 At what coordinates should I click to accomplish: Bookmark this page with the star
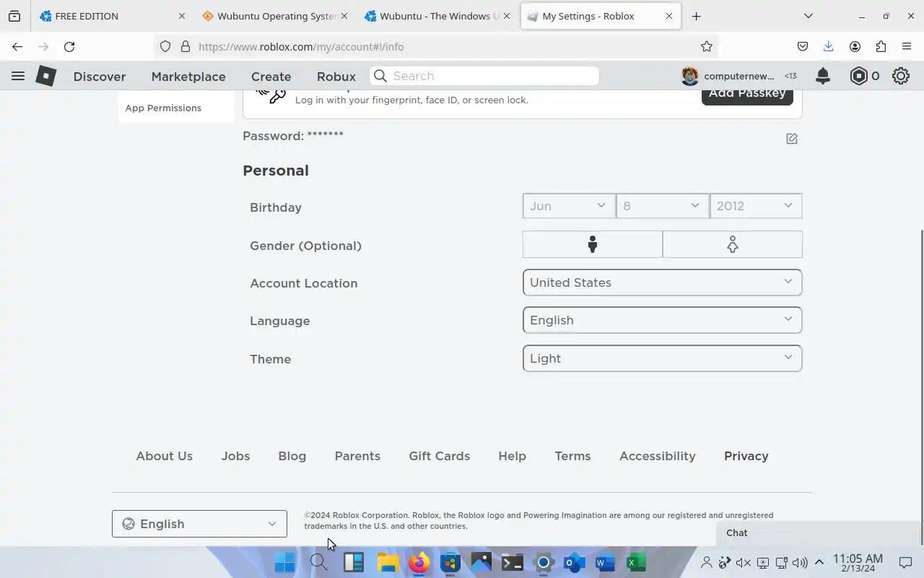(x=707, y=46)
